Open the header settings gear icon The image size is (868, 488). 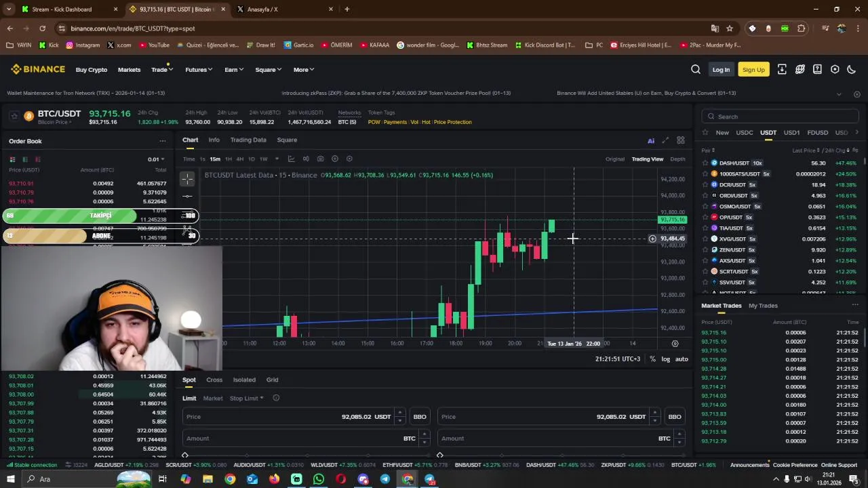pyautogui.click(x=835, y=69)
